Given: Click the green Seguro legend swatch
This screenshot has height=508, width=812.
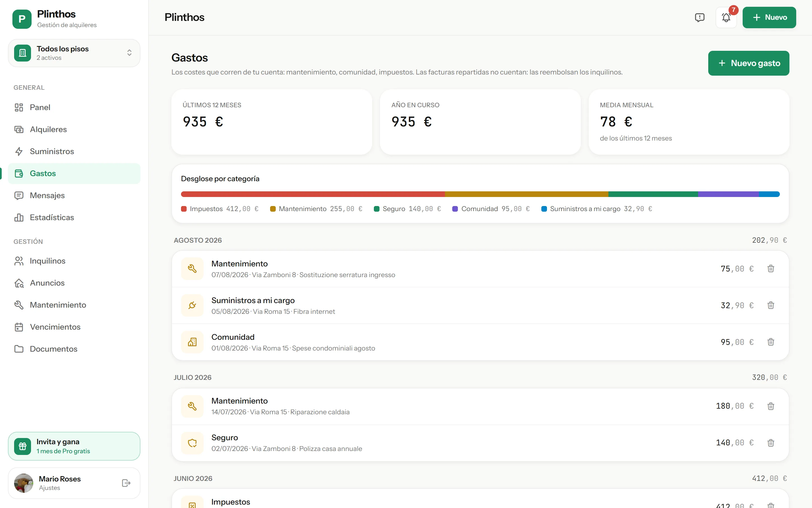Looking at the screenshot, I should tap(376, 209).
